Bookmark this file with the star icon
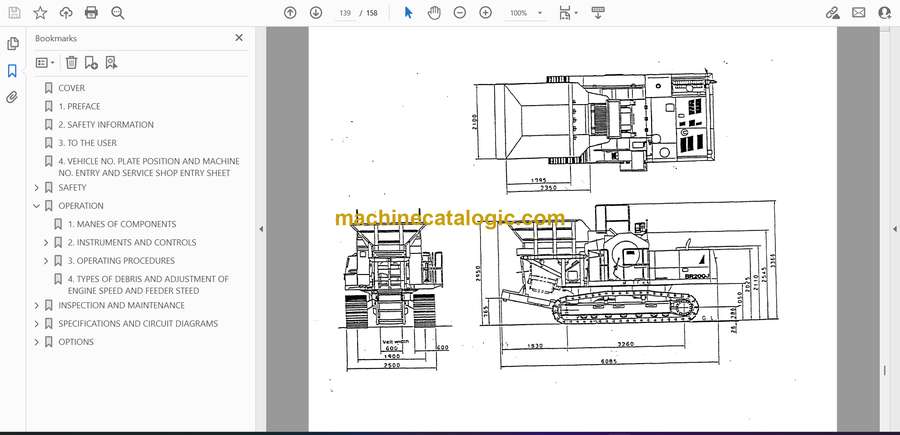This screenshot has height=435, width=900. 40,13
